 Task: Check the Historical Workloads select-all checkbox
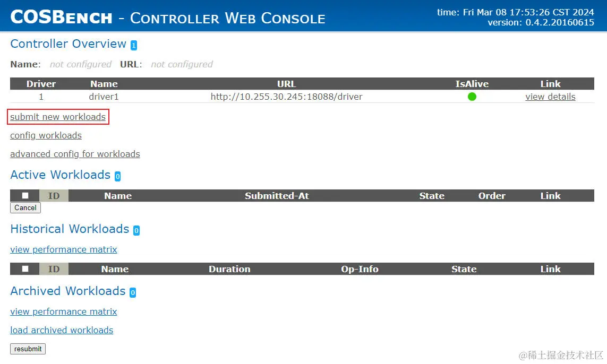25,269
